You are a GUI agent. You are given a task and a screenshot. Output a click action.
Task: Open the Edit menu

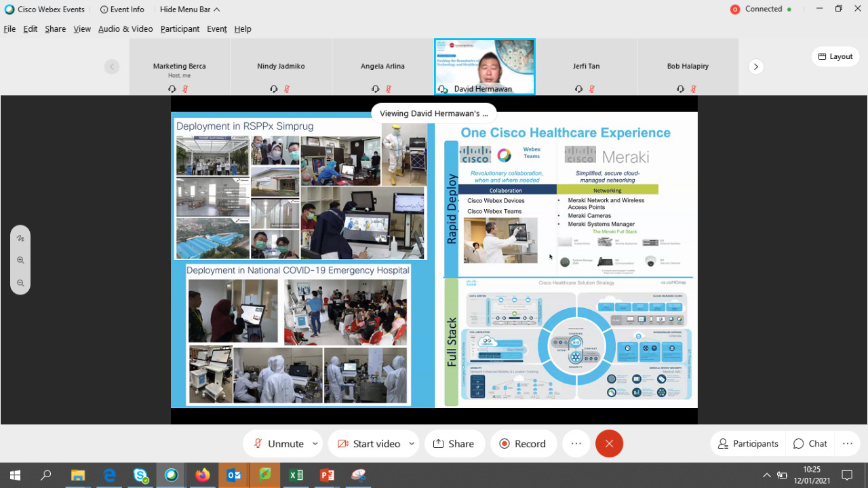[31, 29]
